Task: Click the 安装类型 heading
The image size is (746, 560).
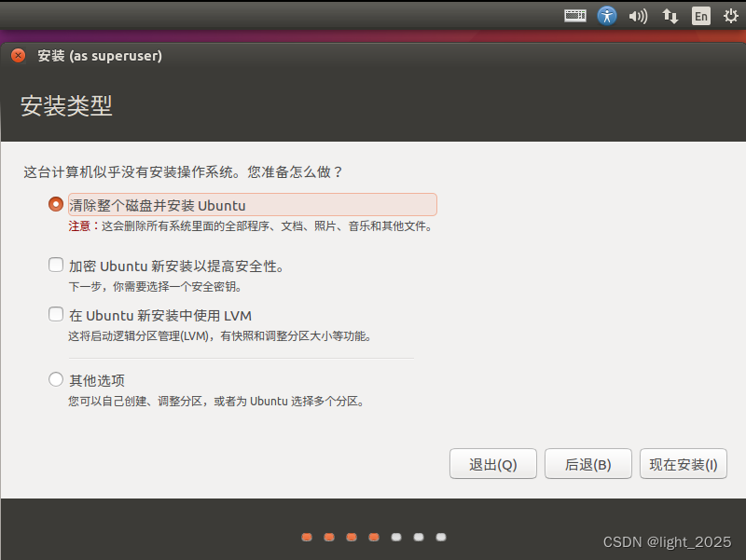Action: point(66,105)
